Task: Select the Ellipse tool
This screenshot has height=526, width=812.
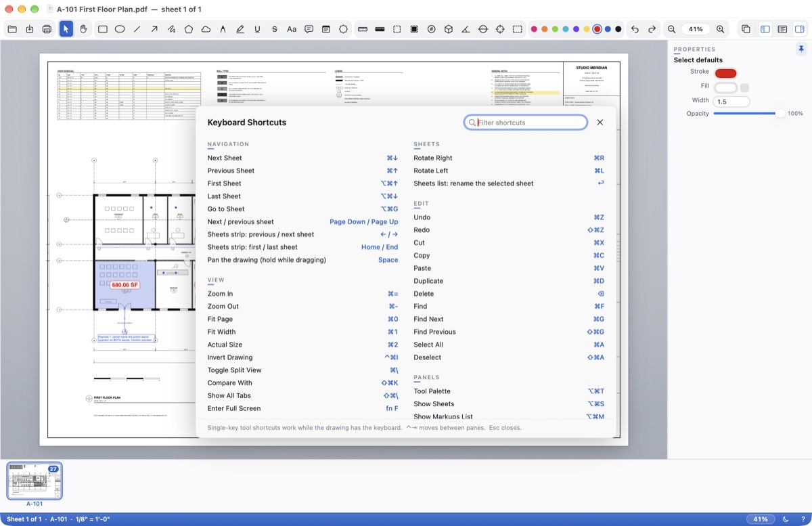Action: 120,29
